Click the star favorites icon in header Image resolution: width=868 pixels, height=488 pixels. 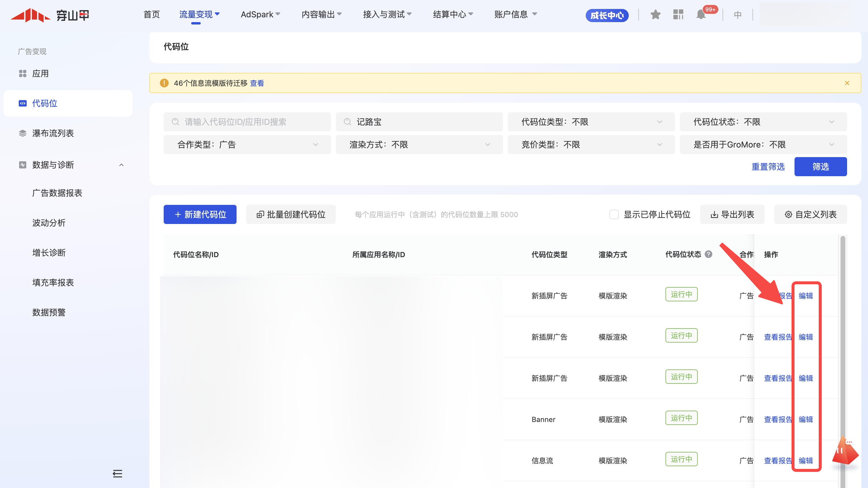pyautogui.click(x=655, y=15)
